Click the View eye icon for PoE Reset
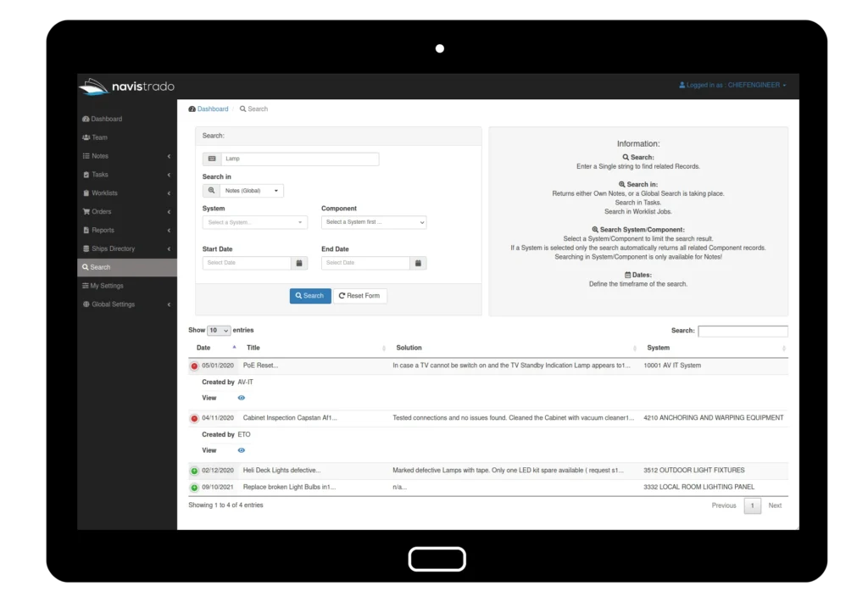The width and height of the screenshot is (868, 614). (242, 398)
